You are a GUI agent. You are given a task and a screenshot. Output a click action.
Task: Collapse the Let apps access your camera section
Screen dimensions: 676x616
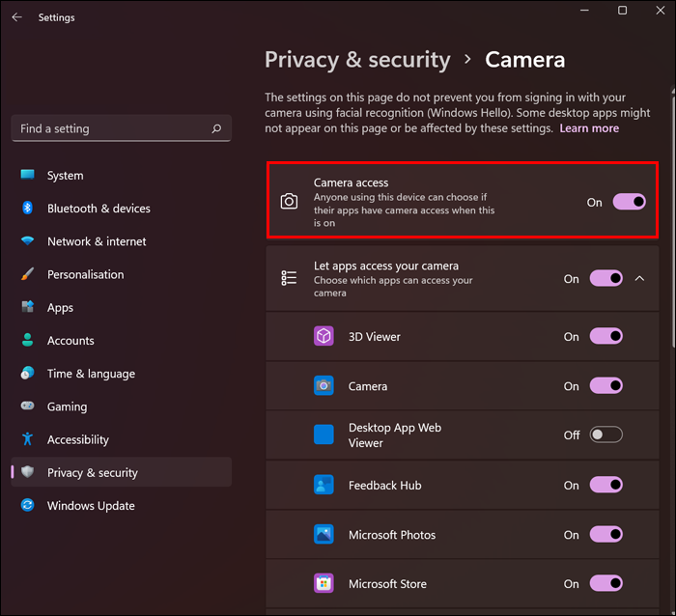coord(639,278)
